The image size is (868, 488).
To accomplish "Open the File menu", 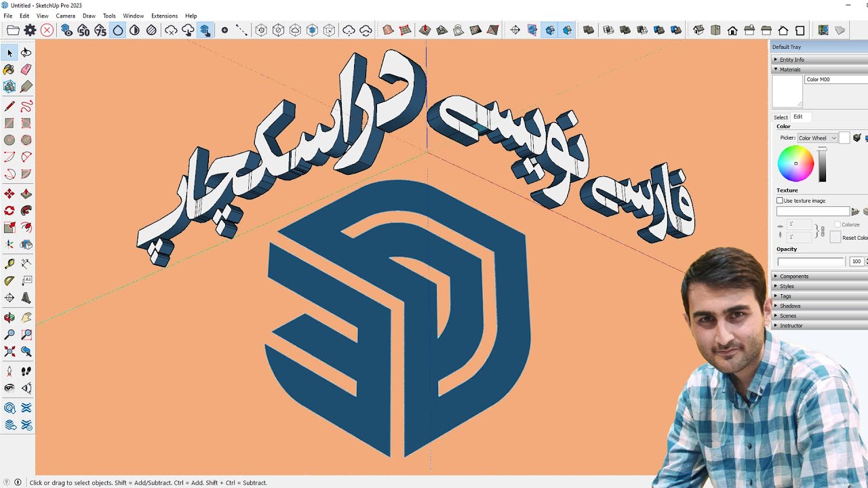I will [7, 16].
